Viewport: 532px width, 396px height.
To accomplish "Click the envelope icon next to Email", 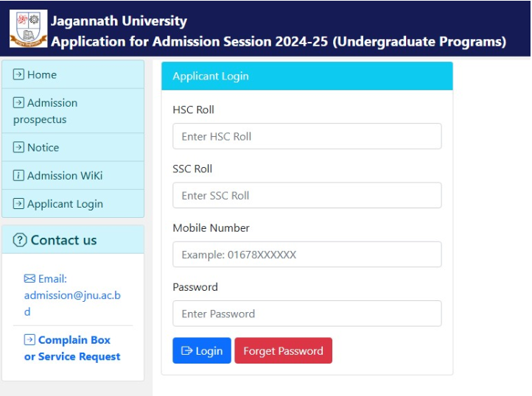I will [x=29, y=279].
